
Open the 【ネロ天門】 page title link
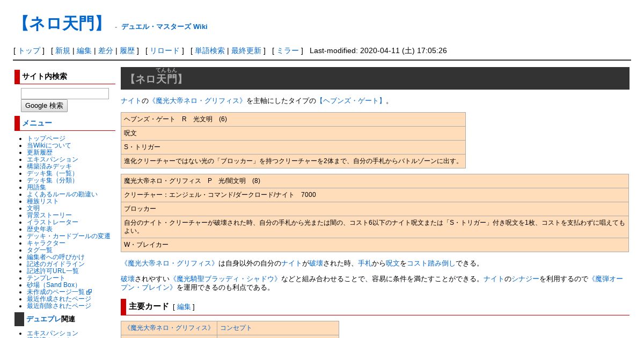point(62,24)
